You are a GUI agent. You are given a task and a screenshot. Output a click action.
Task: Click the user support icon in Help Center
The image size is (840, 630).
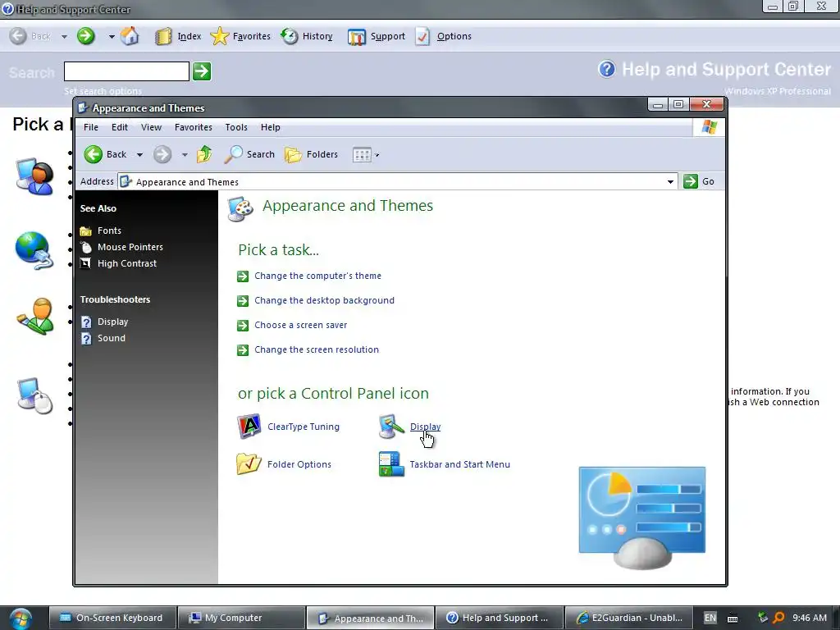(34, 176)
